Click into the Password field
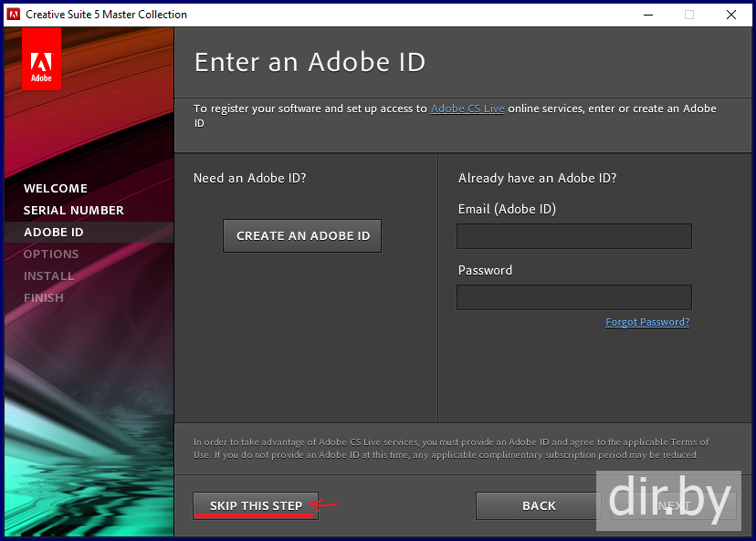Image resolution: width=756 pixels, height=541 pixels. click(573, 297)
